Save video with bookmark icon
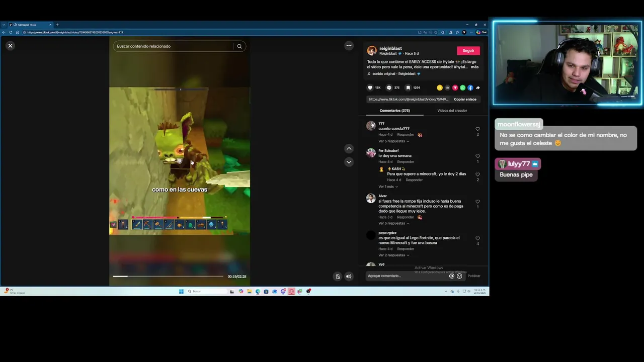The height and width of the screenshot is (362, 644). pyautogui.click(x=408, y=87)
